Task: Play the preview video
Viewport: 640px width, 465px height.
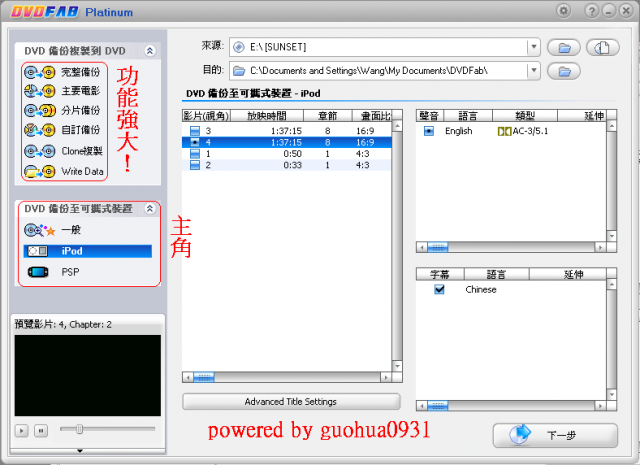Action: coord(21,430)
